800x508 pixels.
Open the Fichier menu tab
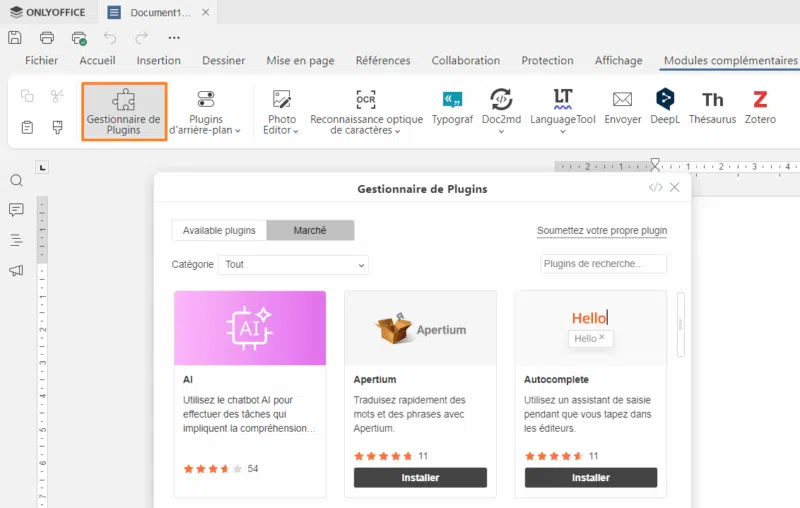click(x=41, y=60)
